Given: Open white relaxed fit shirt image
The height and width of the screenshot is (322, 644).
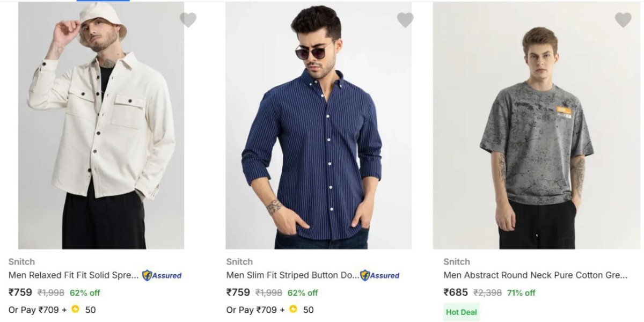Looking at the screenshot, I should coord(101,125).
